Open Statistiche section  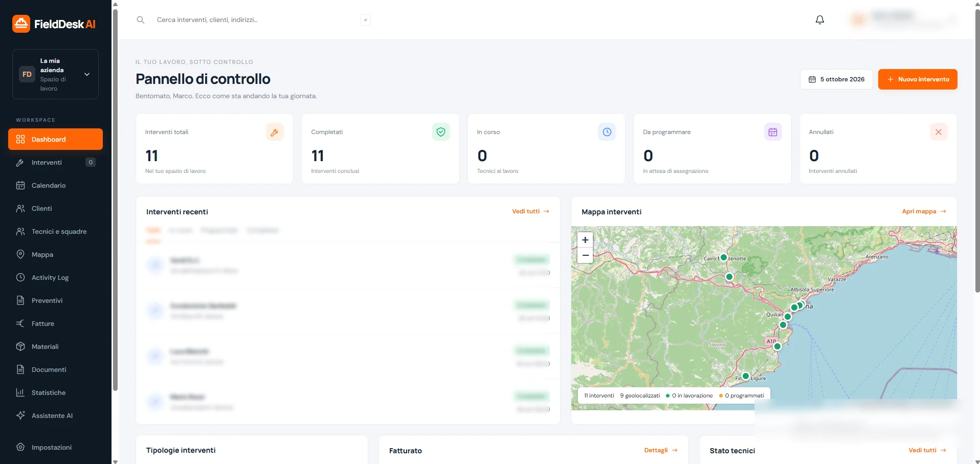click(55, 392)
